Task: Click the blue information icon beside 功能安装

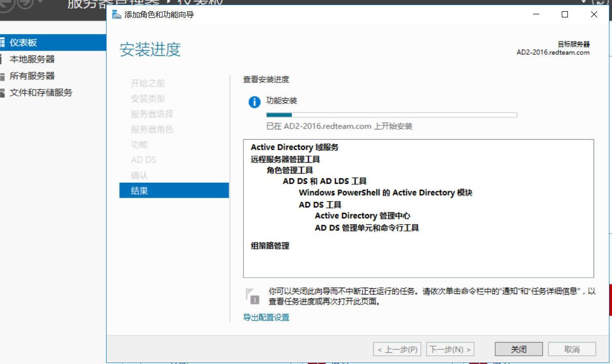Action: point(254,102)
